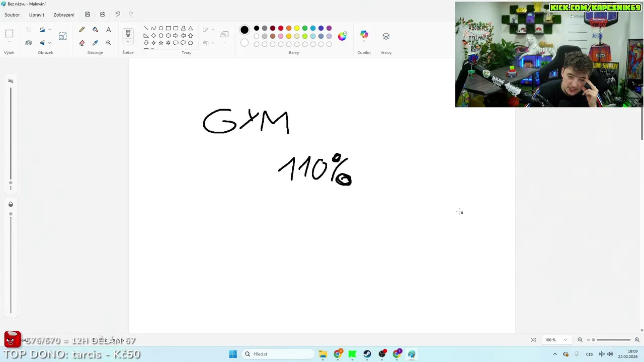Select the Magnifier tool
This screenshot has width=644, height=362.
tap(108, 43)
